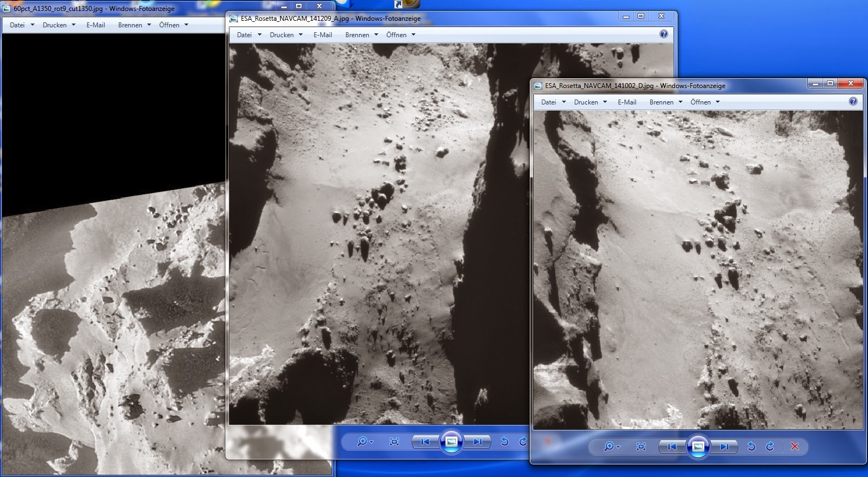The width and height of the screenshot is (868, 477).
Task: Rotate counterclockwise in NAVCAM_141209_A window
Action: tap(505, 441)
